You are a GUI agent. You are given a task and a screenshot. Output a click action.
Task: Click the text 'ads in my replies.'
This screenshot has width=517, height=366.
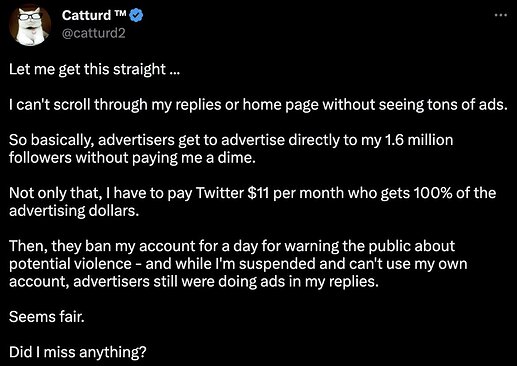(x=319, y=282)
